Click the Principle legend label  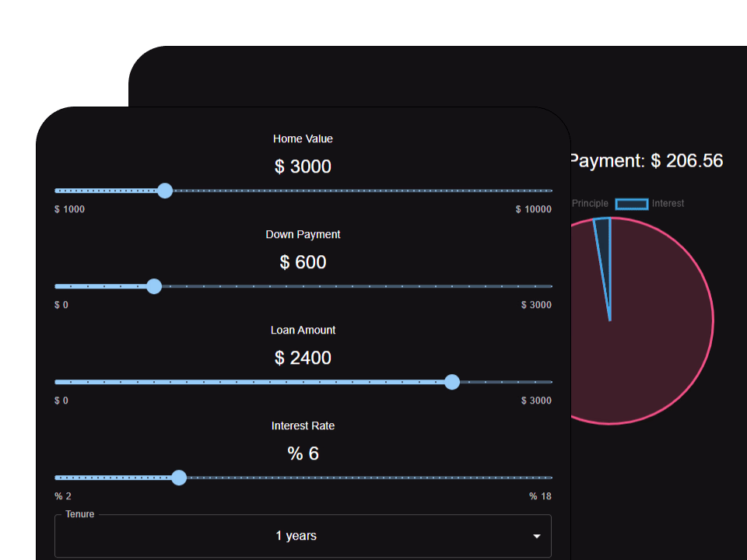click(590, 203)
